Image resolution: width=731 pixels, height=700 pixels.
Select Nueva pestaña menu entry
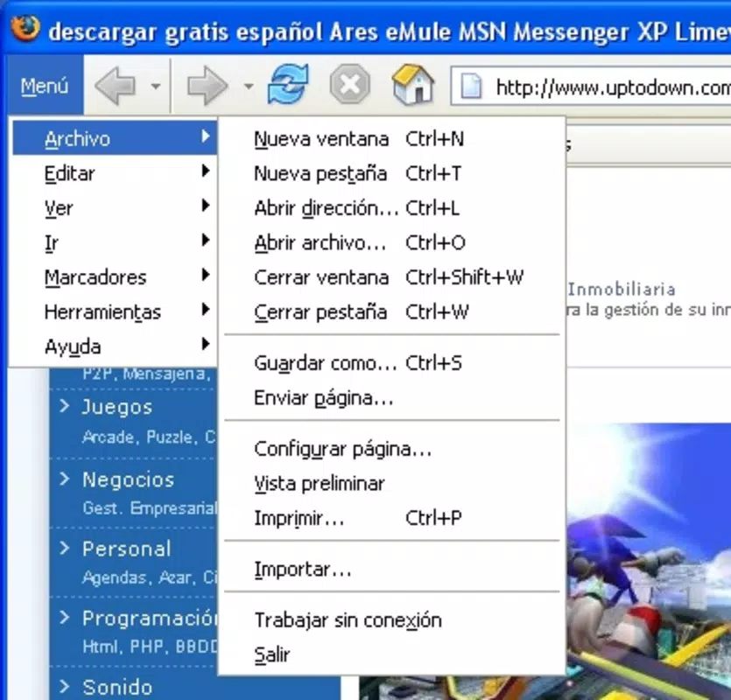(x=391, y=173)
